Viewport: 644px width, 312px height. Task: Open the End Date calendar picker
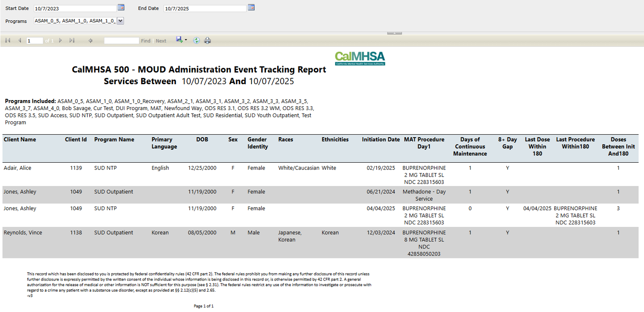(x=251, y=7)
